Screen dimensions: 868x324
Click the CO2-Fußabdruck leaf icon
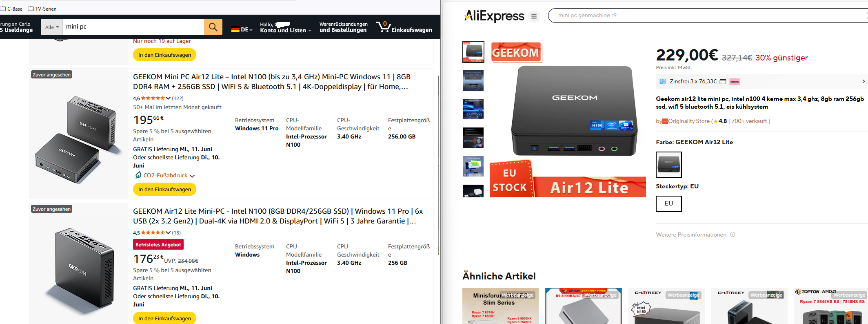tap(138, 175)
